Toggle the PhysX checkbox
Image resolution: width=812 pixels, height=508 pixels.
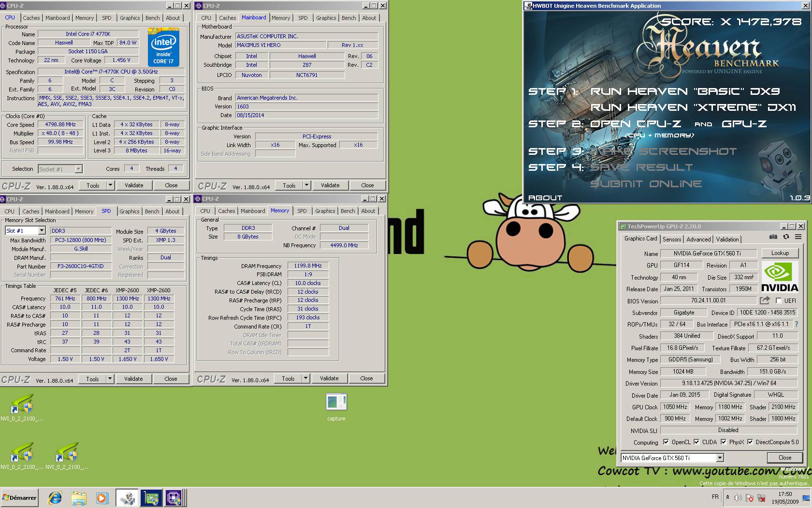(724, 442)
